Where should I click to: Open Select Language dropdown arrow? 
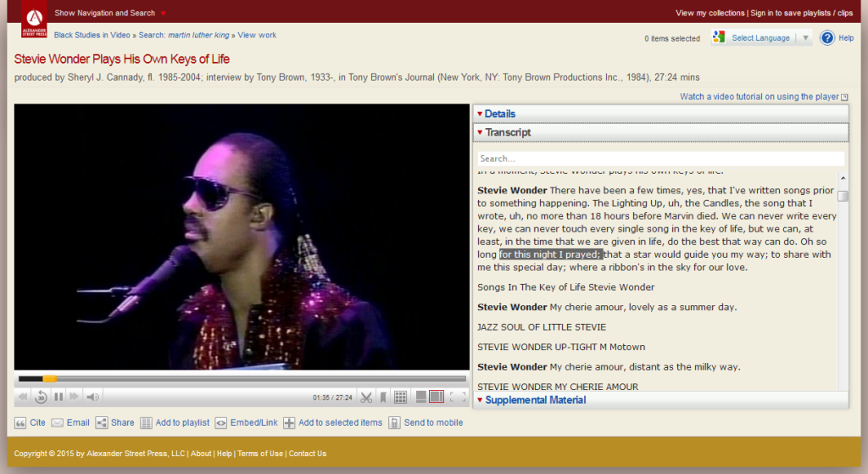pyautogui.click(x=805, y=37)
